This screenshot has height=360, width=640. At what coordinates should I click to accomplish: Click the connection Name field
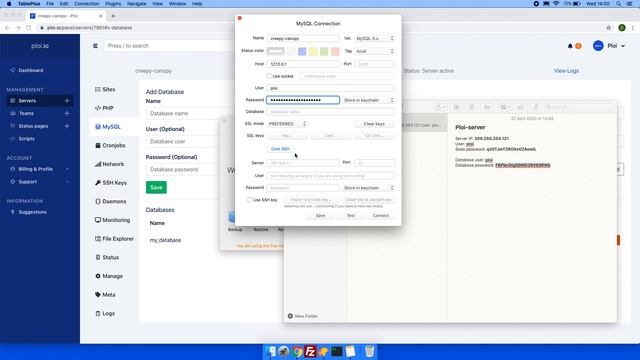point(303,38)
